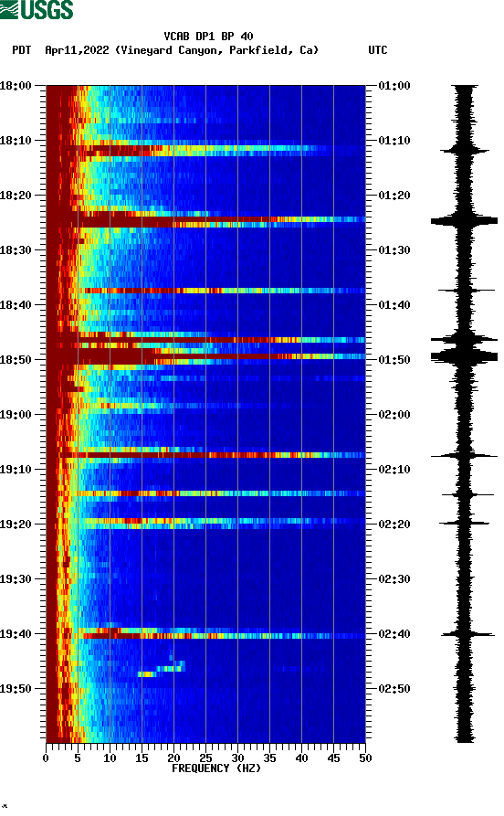Image resolution: width=504 pixels, height=816 pixels.
Task: Click the 40 Hz frequency tick label
Action: click(301, 758)
